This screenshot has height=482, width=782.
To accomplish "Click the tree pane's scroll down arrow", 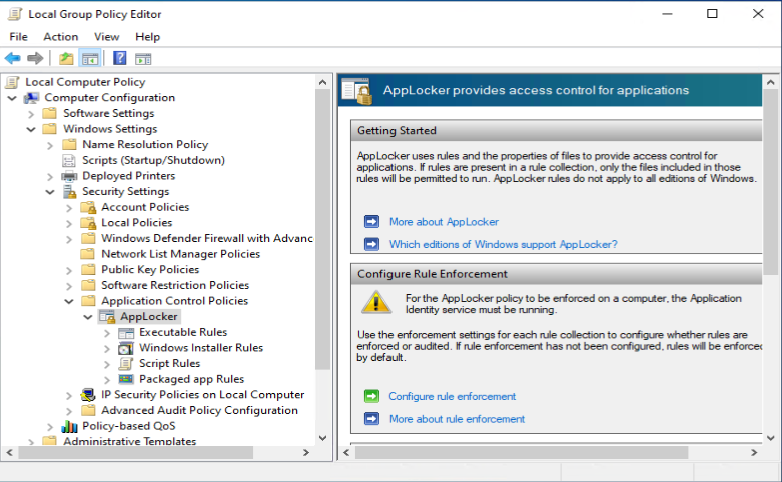I will (x=322, y=438).
